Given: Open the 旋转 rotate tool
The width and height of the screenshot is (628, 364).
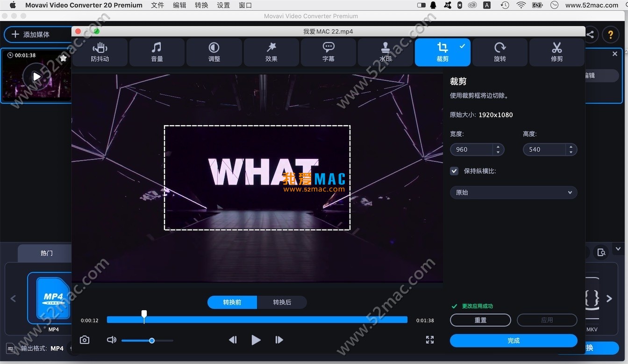Looking at the screenshot, I should (500, 52).
